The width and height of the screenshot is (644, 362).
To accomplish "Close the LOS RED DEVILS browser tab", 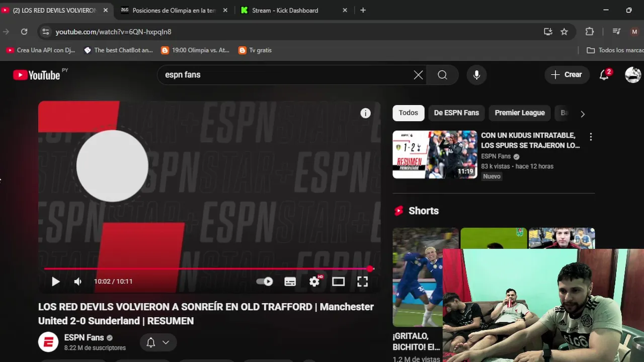I will pyautogui.click(x=106, y=10).
